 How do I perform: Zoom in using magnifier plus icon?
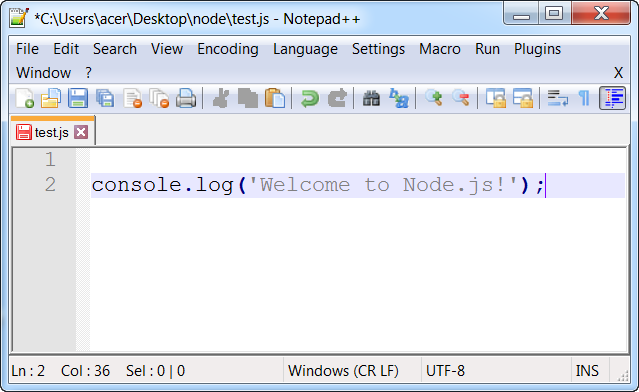434,98
